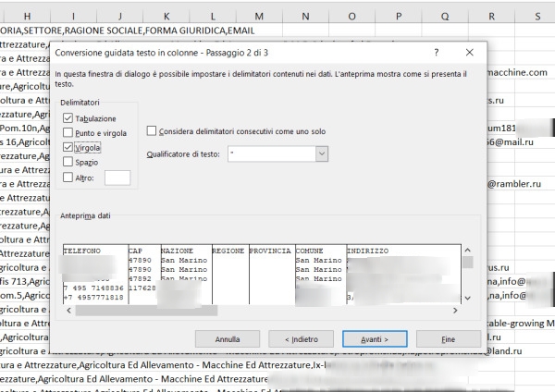Select the NAZIONE column in preview
The height and width of the screenshot is (392, 555).
click(187, 275)
